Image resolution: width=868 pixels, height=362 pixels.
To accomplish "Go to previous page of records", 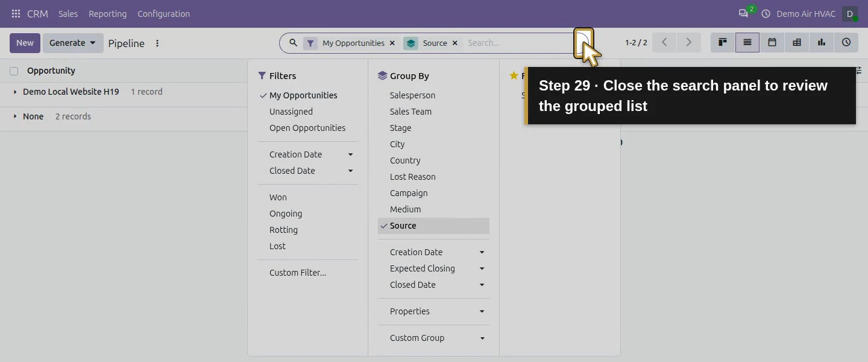I will point(664,43).
